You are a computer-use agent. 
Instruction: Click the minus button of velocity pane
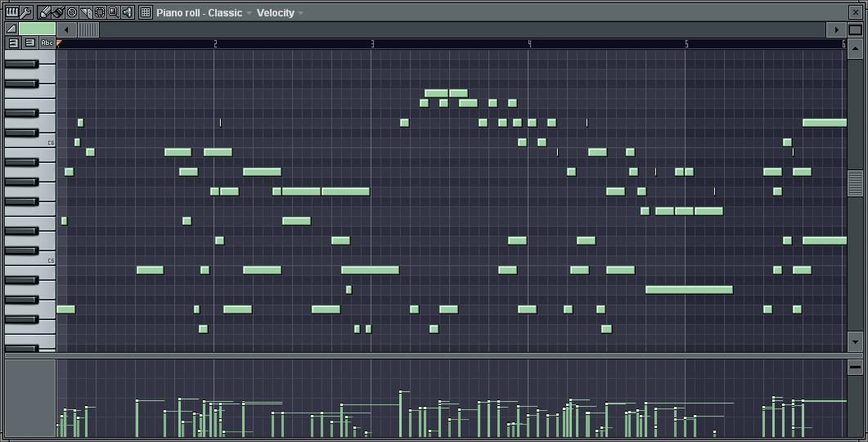tap(855, 367)
